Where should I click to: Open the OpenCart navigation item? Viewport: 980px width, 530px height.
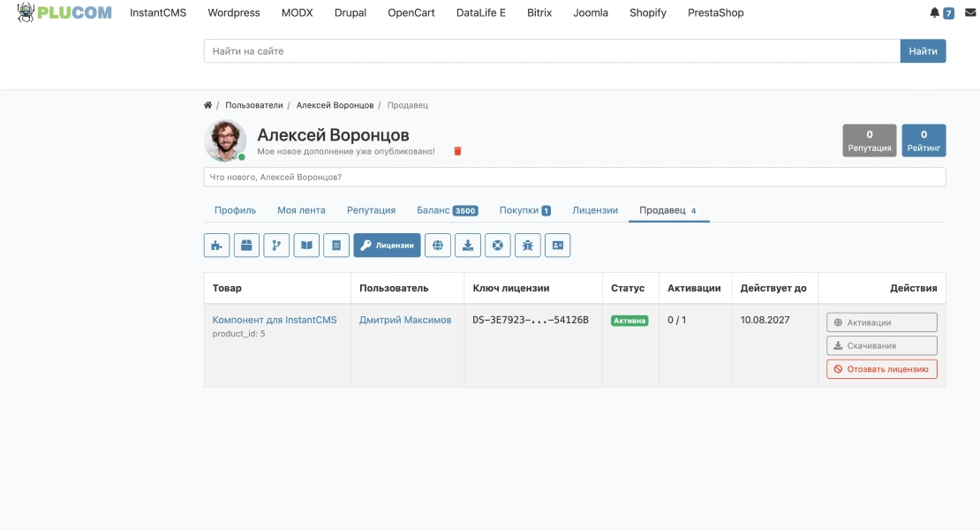(x=411, y=12)
